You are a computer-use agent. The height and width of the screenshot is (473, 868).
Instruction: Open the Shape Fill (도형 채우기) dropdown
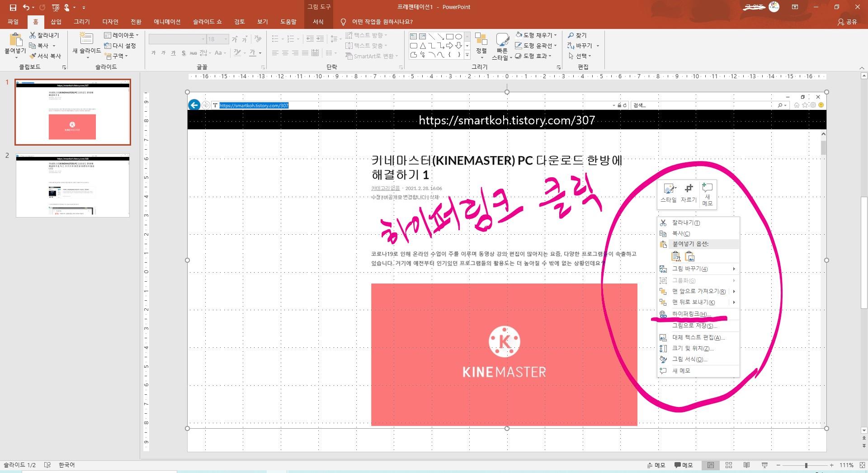point(536,35)
